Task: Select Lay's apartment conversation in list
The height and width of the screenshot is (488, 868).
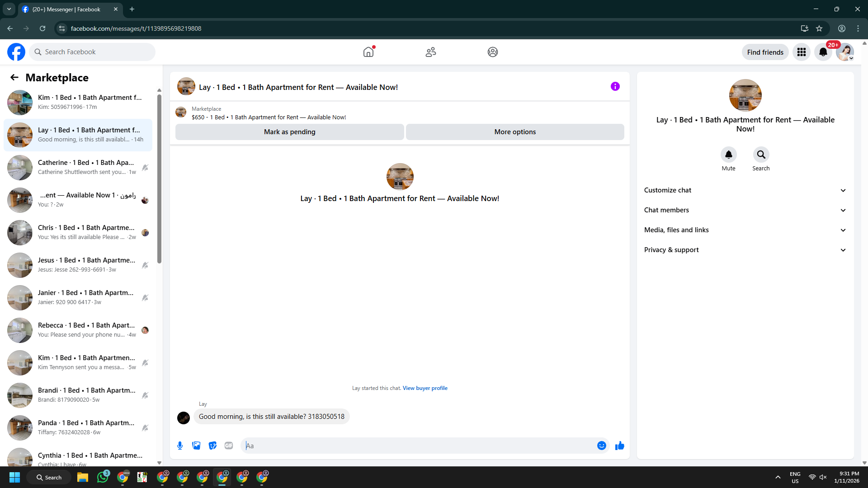Action: (x=78, y=135)
